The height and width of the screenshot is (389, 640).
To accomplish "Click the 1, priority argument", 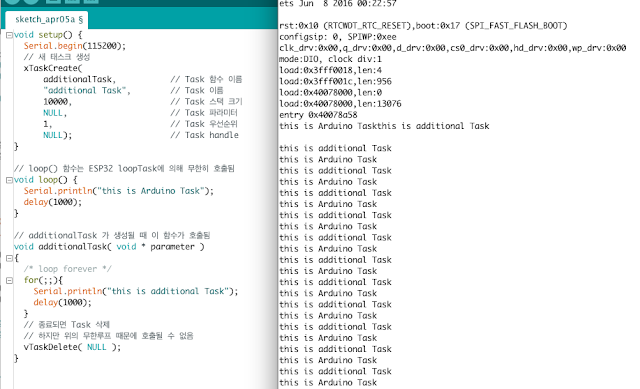I will coord(48,124).
